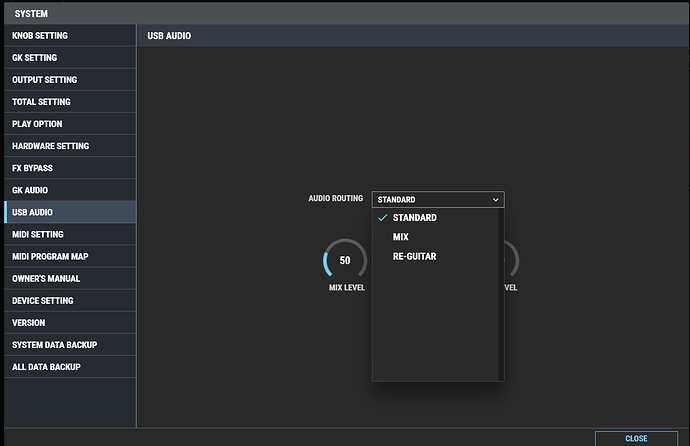The width and height of the screenshot is (690, 446).
Task: Open Total Setting from sidebar
Action: coord(40,102)
